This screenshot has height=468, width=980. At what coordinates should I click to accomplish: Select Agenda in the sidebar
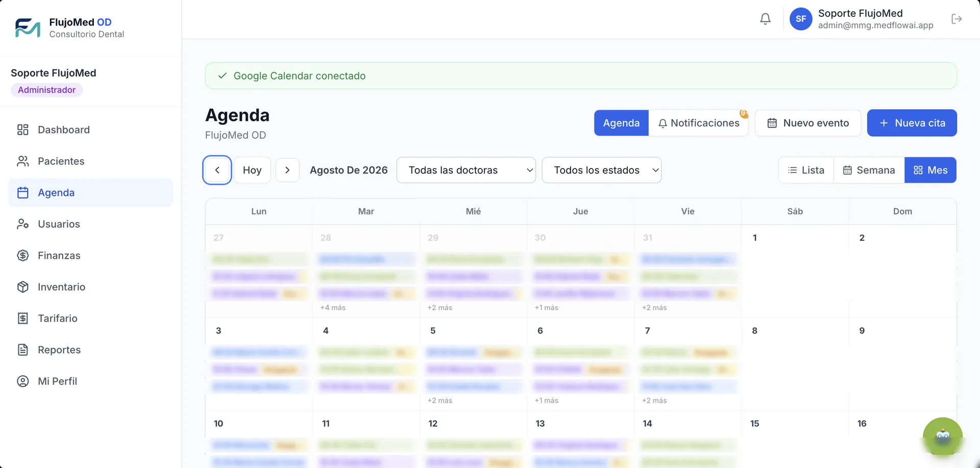90,192
